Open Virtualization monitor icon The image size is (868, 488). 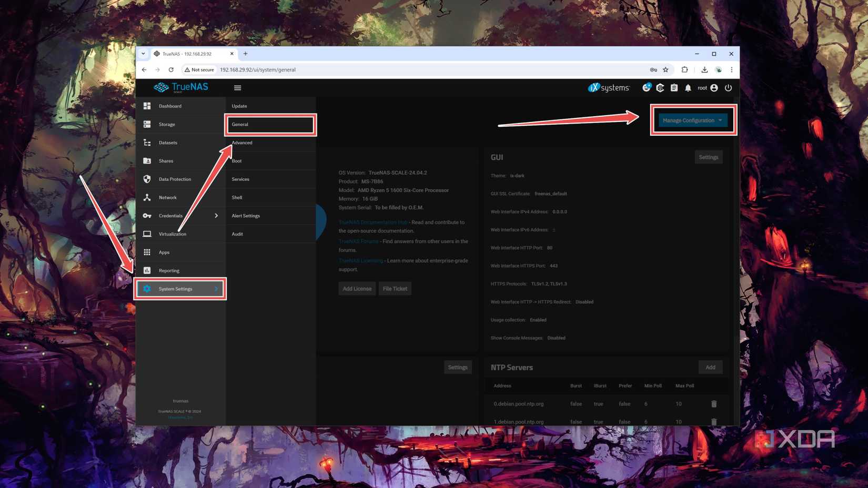147,234
